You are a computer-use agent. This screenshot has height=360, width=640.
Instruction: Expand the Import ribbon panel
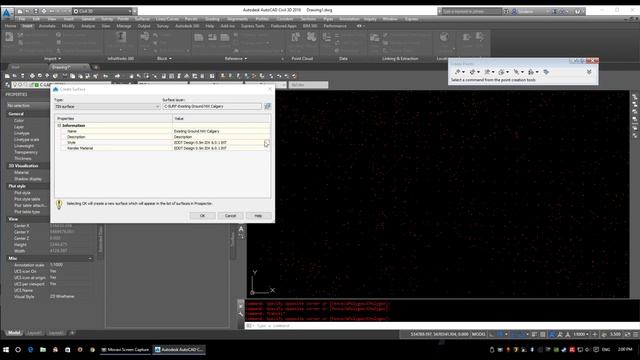[x=52, y=59]
